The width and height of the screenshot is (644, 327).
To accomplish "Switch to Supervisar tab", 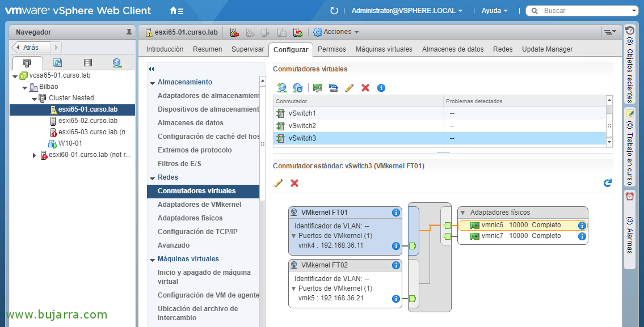I will (247, 49).
